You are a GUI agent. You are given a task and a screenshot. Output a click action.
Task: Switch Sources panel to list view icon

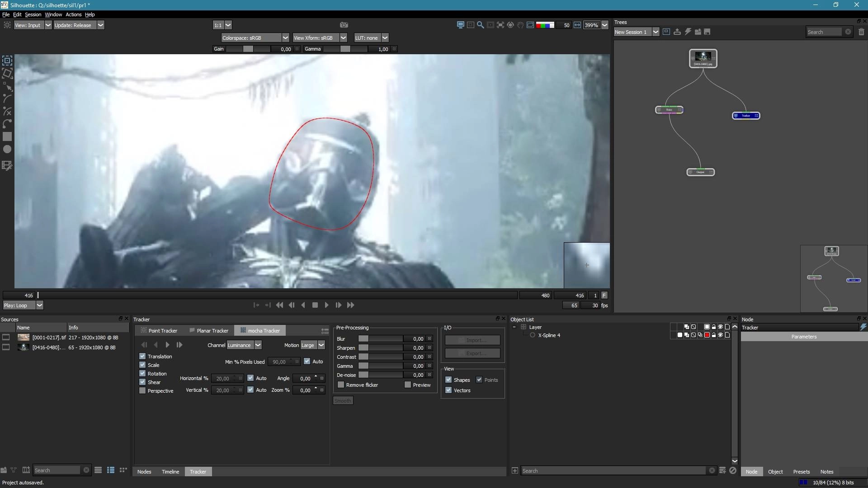click(98, 470)
